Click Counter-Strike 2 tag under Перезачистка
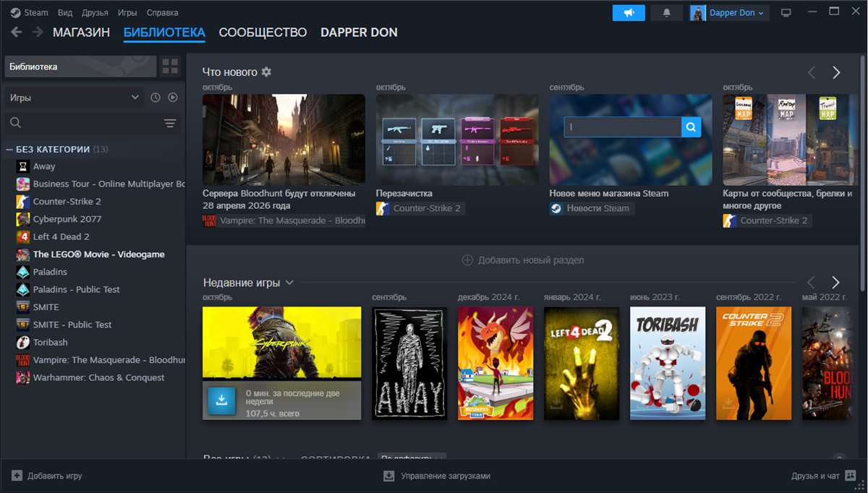This screenshot has height=493, width=868. click(420, 208)
